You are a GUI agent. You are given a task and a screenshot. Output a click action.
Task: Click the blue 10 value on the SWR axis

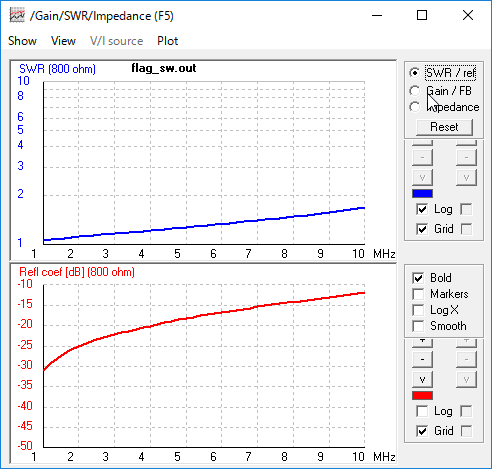24,81
